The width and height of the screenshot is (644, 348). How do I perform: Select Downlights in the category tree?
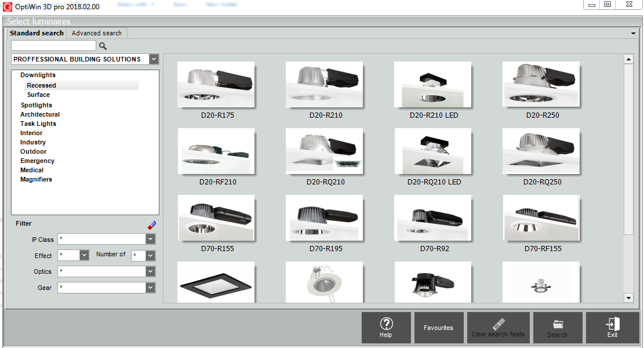click(38, 75)
